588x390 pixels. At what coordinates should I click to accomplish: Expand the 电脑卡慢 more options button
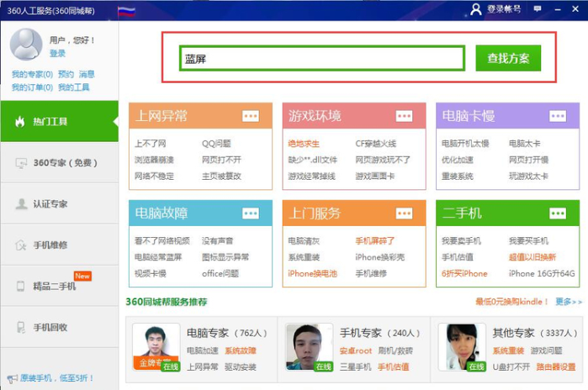point(558,116)
